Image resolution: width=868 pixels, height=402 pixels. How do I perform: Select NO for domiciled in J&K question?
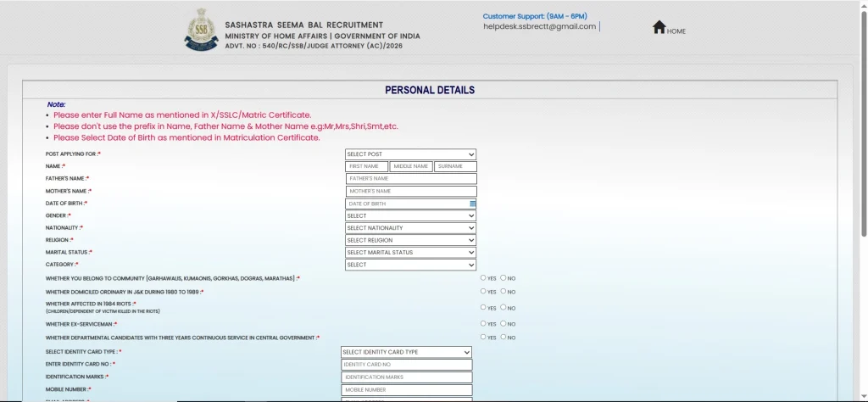(x=504, y=291)
